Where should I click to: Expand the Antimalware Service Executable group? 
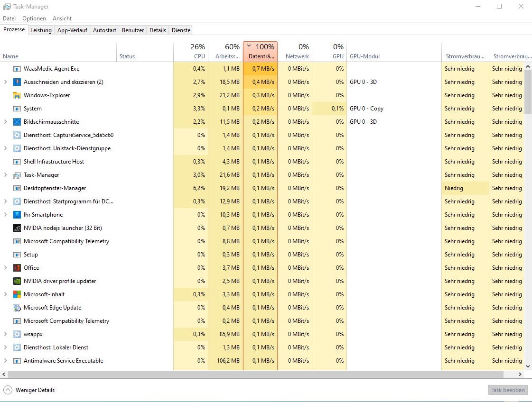pyautogui.click(x=5, y=361)
